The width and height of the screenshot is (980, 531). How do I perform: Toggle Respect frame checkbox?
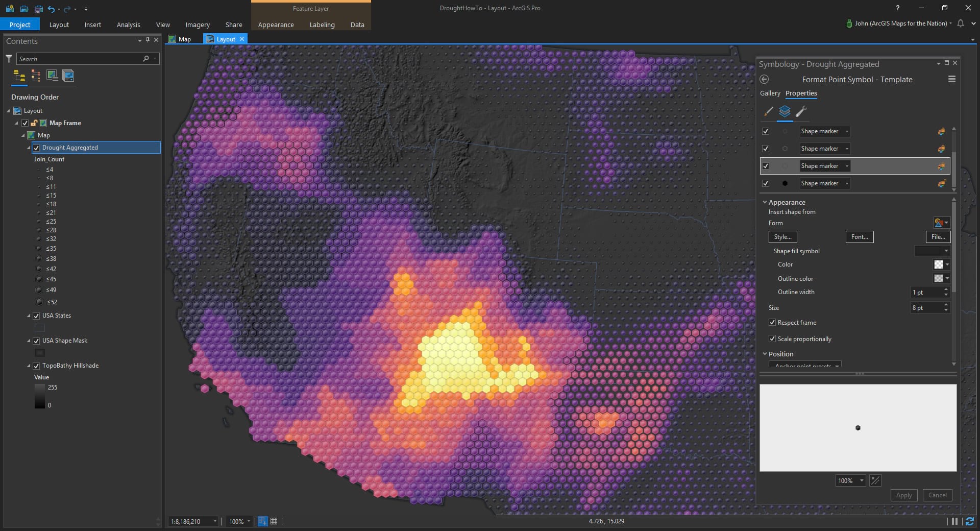pyautogui.click(x=772, y=323)
